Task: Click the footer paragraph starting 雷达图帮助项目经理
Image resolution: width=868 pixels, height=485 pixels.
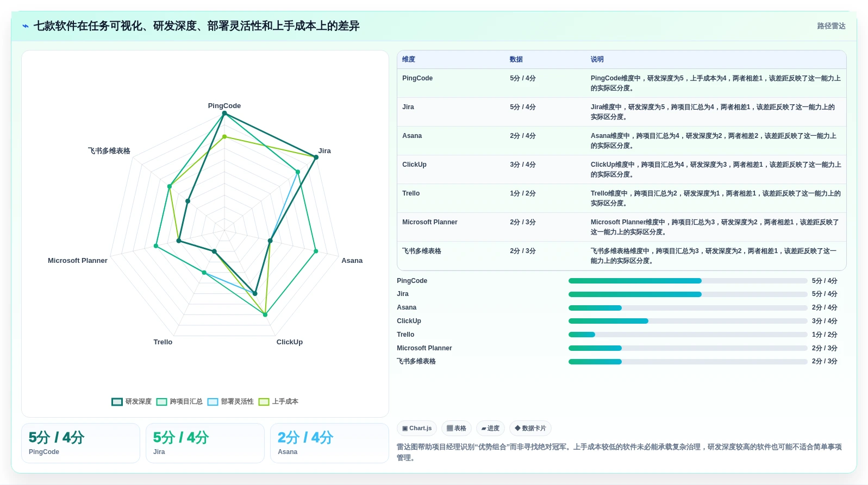Action: click(x=619, y=452)
